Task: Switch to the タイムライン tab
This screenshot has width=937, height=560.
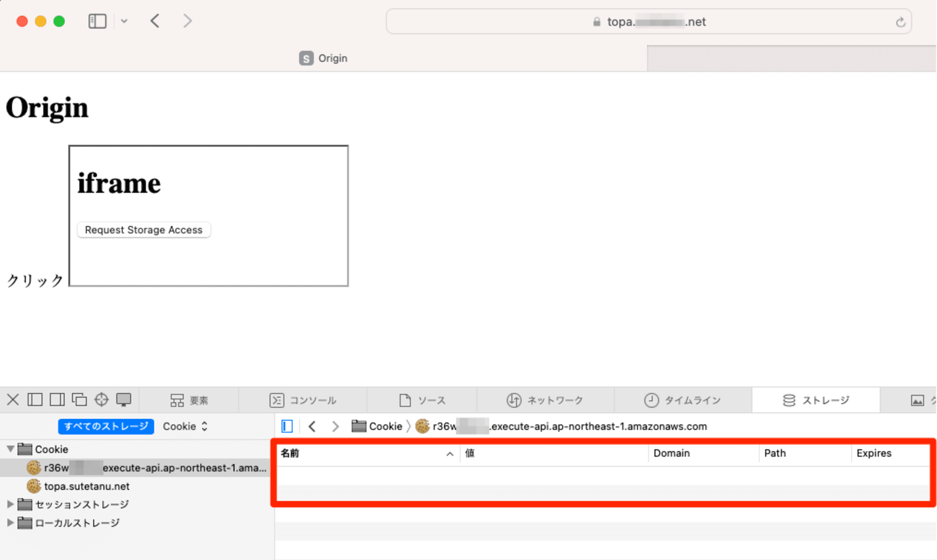Action: [x=683, y=400]
